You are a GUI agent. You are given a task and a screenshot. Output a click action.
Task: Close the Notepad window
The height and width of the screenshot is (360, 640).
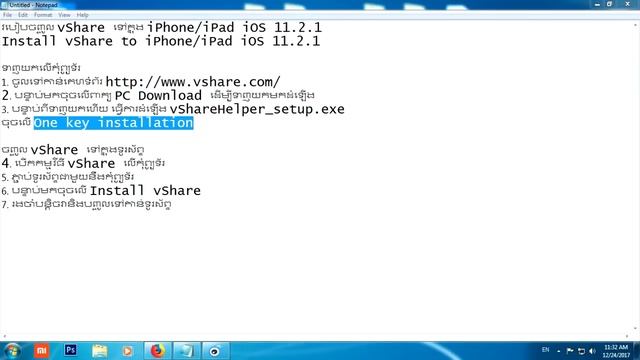628,4
